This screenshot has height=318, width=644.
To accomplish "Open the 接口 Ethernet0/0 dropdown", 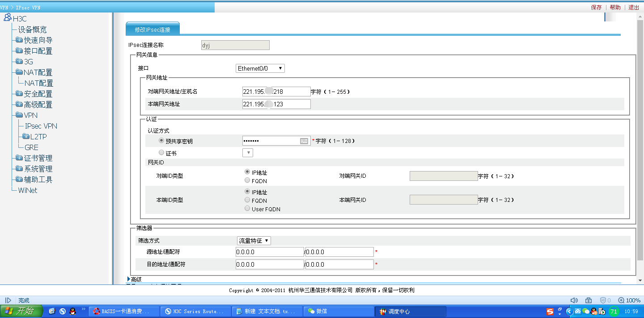I will (x=260, y=68).
